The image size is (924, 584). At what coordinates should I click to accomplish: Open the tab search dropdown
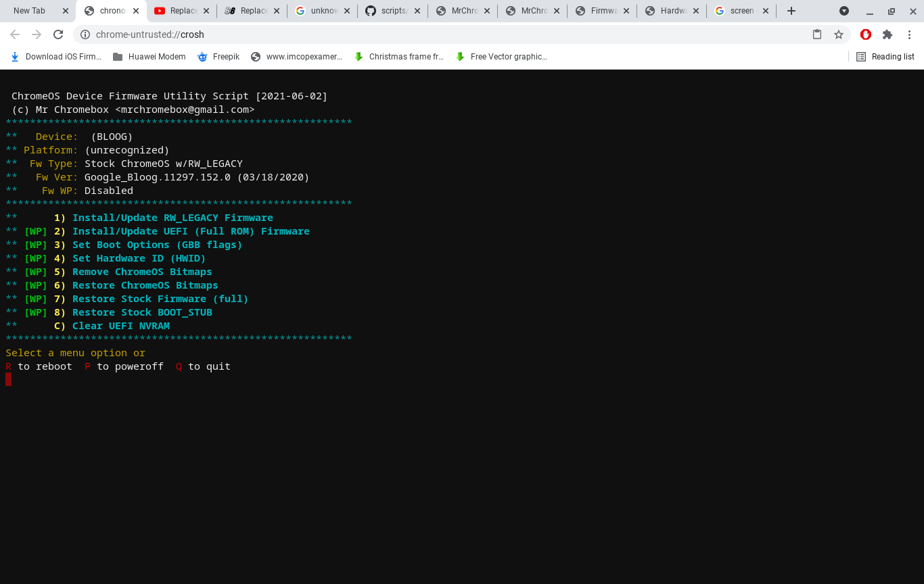click(844, 11)
